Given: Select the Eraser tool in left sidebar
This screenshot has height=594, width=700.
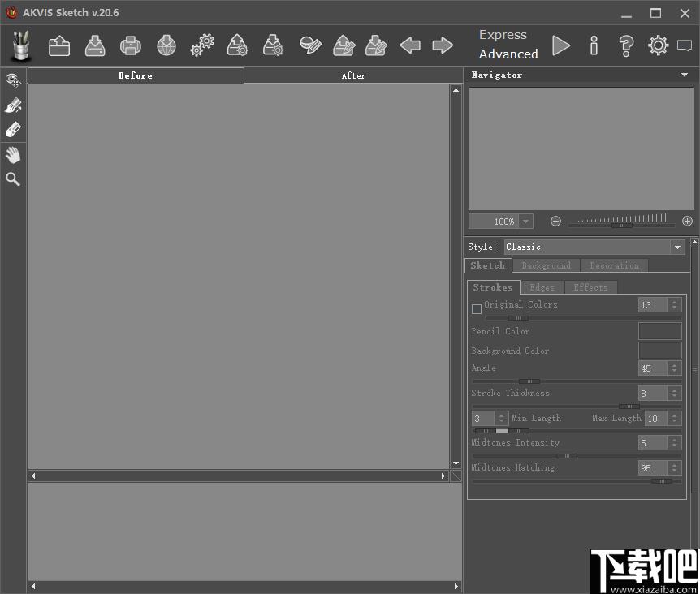Looking at the screenshot, I should tap(13, 130).
